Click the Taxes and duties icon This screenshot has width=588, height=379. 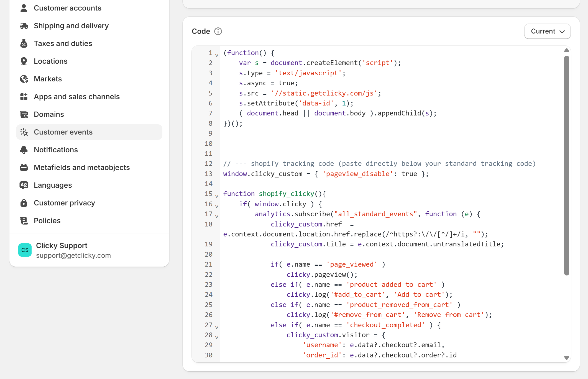(x=24, y=43)
